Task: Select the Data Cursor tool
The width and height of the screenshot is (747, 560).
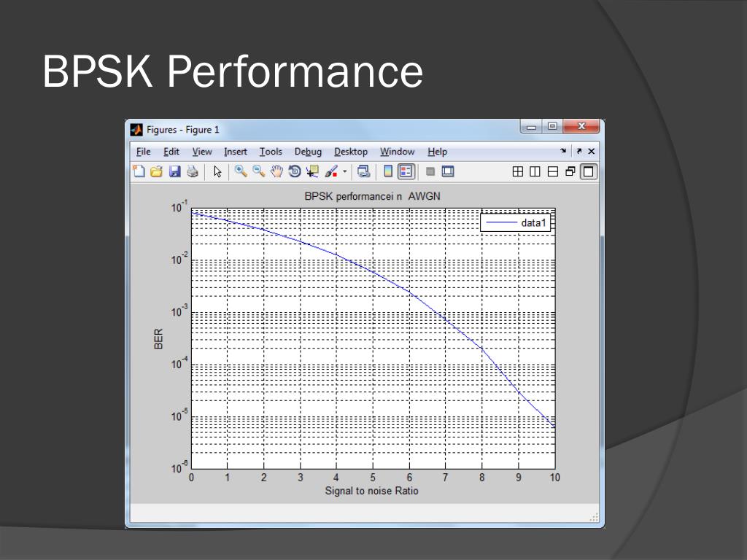Action: [312, 171]
